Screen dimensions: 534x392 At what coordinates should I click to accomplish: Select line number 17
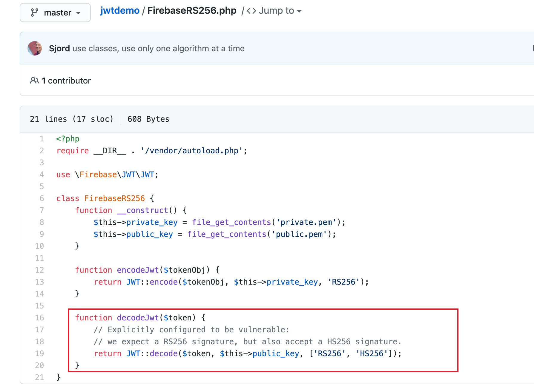point(39,330)
